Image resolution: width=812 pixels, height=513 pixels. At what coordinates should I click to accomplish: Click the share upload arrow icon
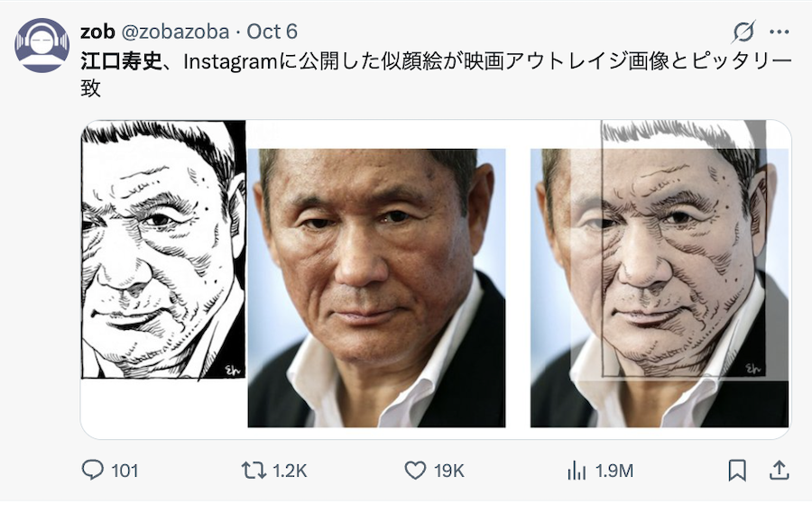pos(778,470)
